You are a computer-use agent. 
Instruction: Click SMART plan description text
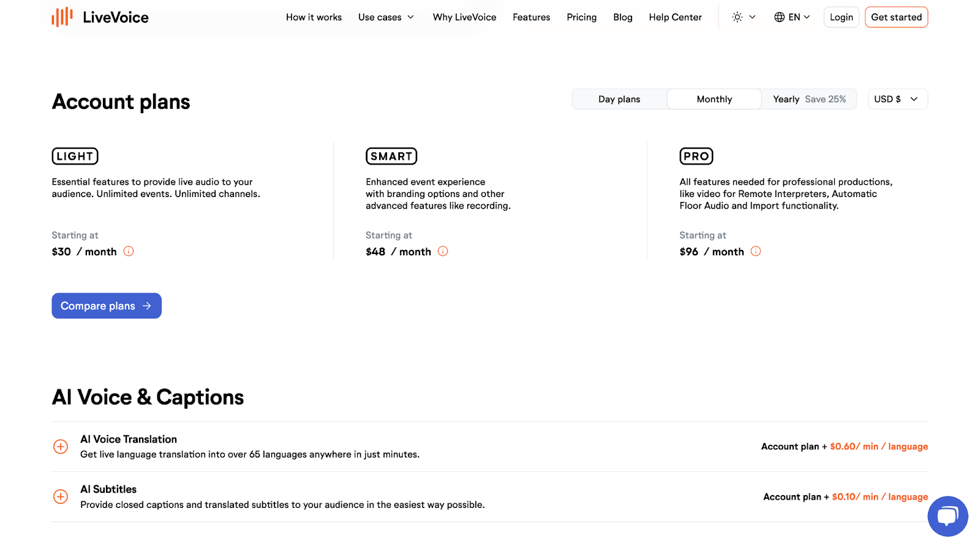438,194
